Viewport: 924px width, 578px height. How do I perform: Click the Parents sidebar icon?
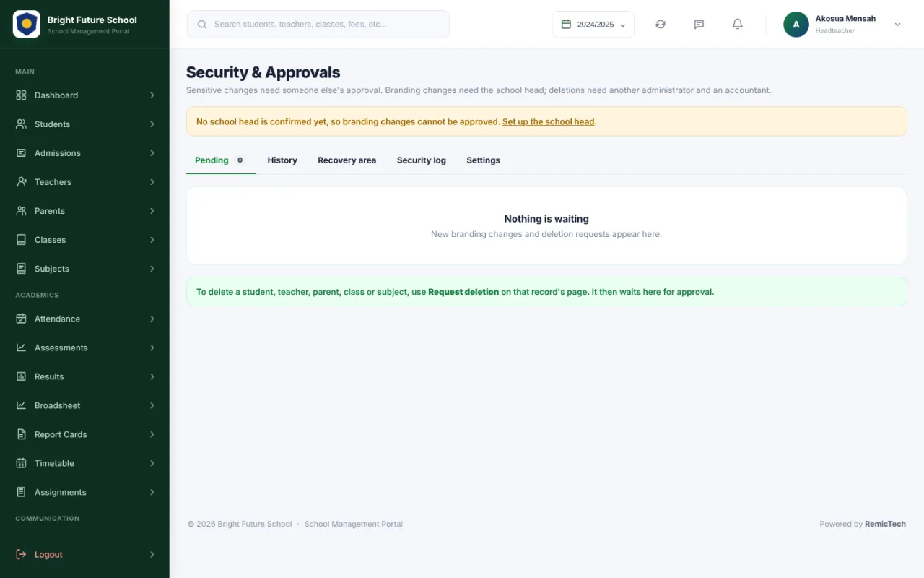(x=21, y=211)
